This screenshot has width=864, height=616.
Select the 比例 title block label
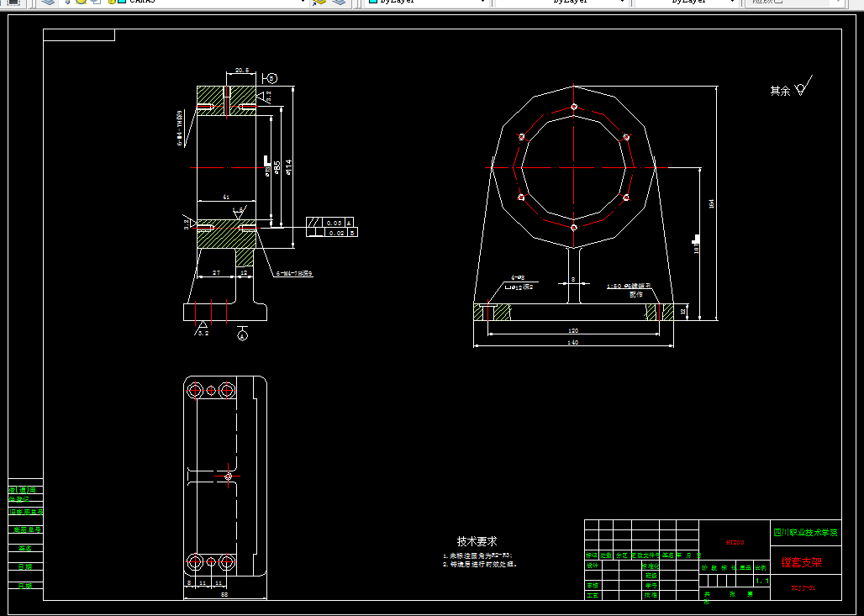[761, 568]
